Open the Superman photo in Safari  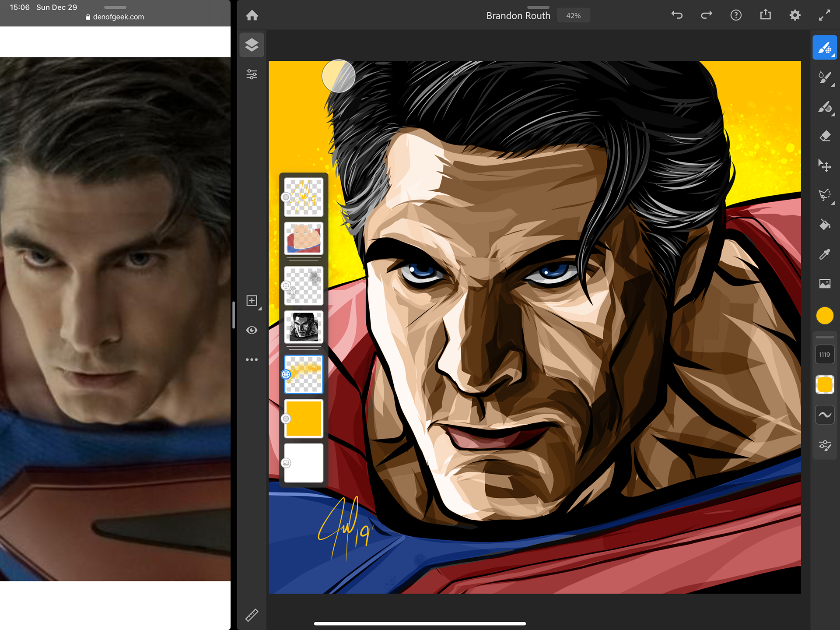click(x=115, y=319)
